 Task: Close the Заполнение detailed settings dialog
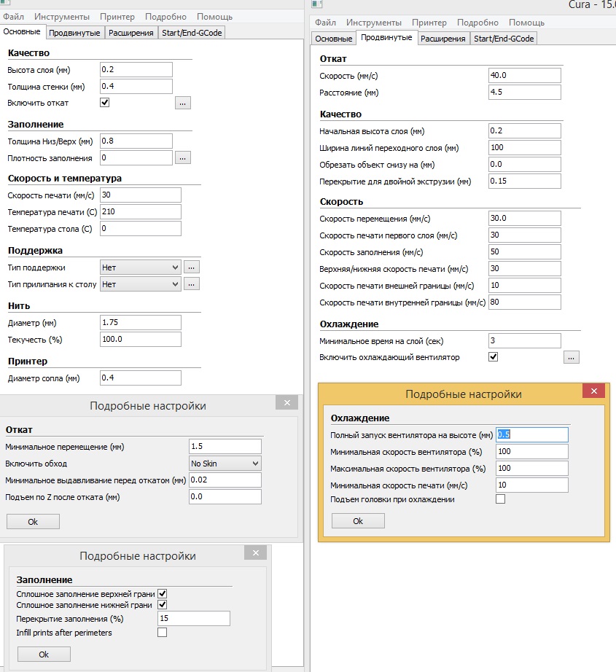[255, 552]
